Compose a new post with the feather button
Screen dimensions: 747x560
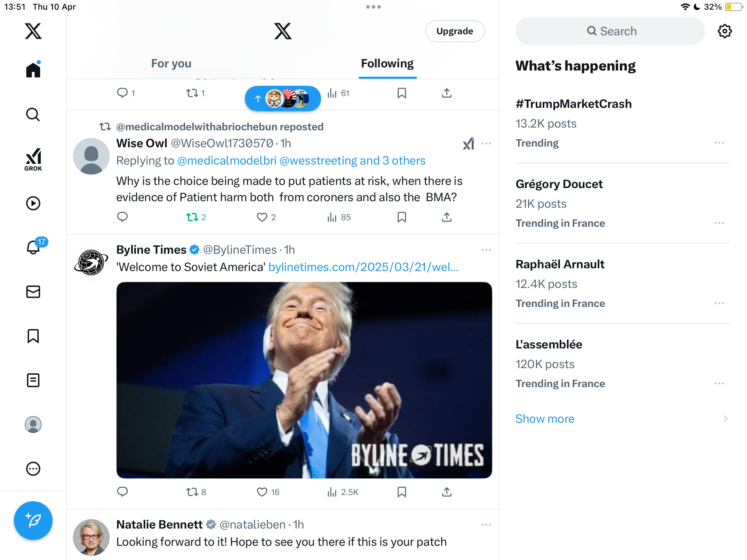click(x=33, y=521)
